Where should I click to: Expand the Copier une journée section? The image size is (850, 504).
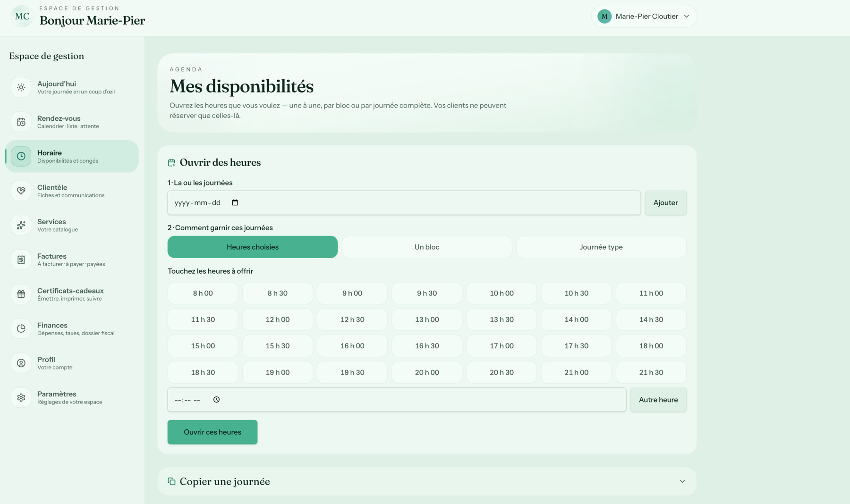(427, 481)
